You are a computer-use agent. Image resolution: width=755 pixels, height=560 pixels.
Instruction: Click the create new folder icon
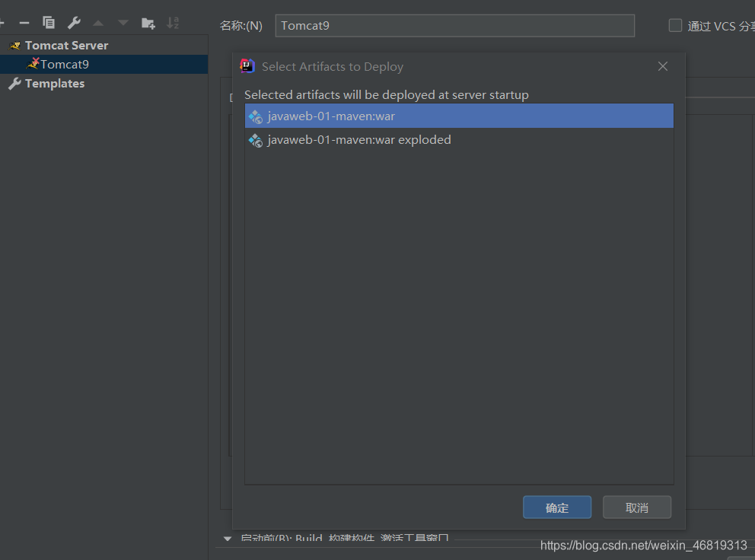tap(148, 23)
